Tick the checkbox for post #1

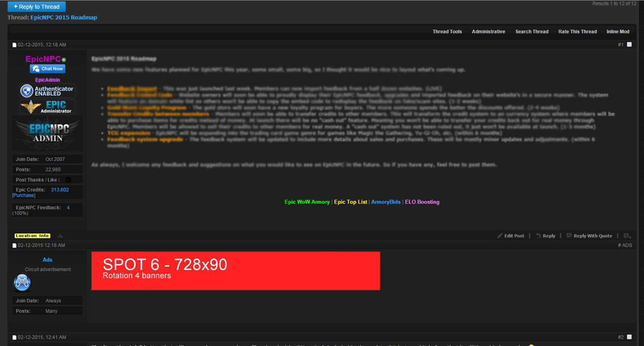point(629,45)
